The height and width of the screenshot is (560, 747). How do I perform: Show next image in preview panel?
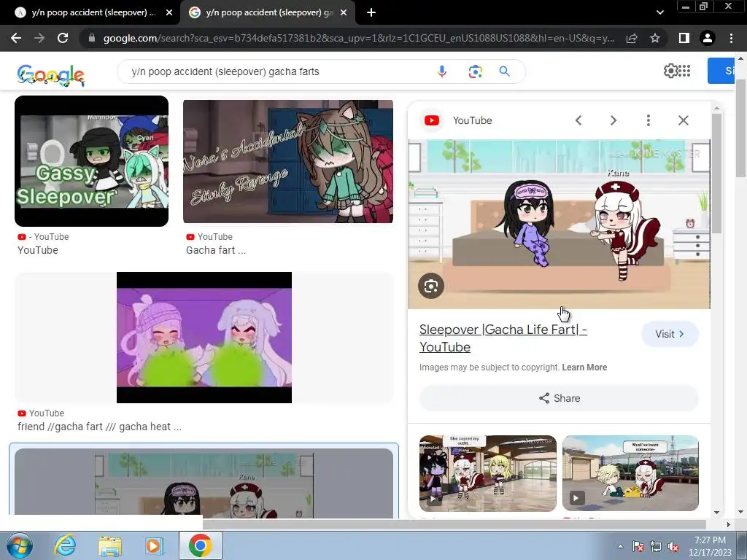click(613, 120)
